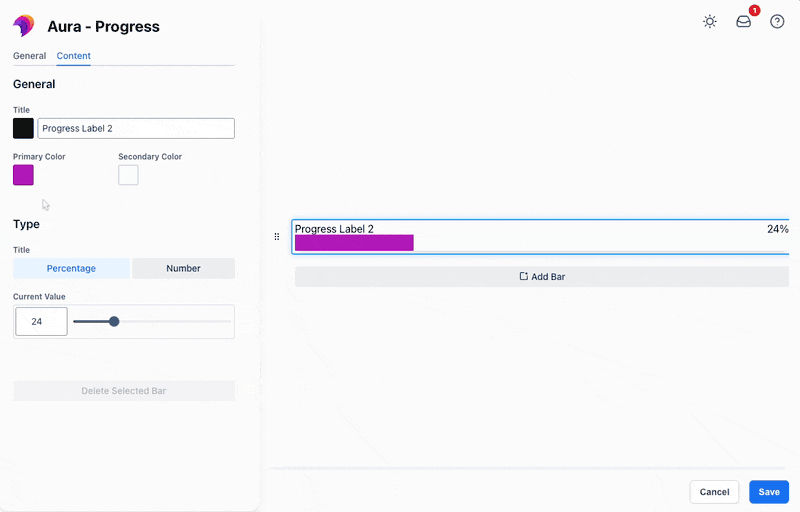Grab the drag handle beside Progress Label 2

tap(277, 237)
